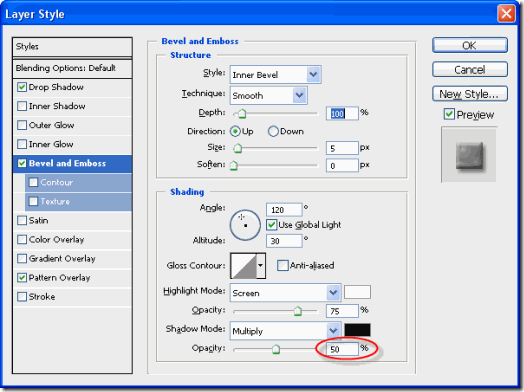Click the OK button

[470, 45]
